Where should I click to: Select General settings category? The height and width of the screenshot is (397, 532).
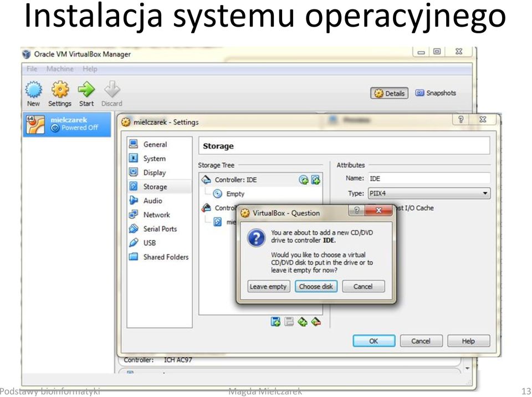159,144
